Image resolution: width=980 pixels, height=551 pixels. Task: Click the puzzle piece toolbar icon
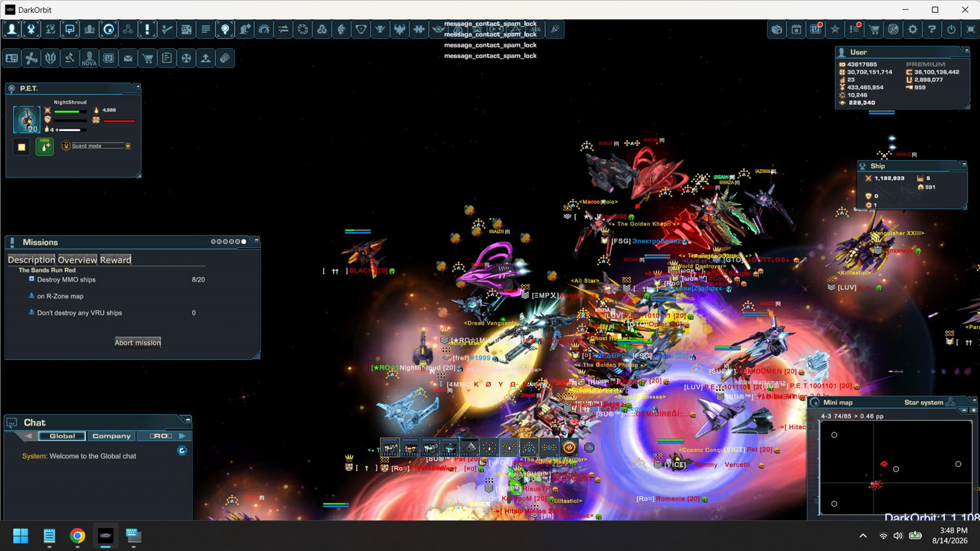coord(420,30)
